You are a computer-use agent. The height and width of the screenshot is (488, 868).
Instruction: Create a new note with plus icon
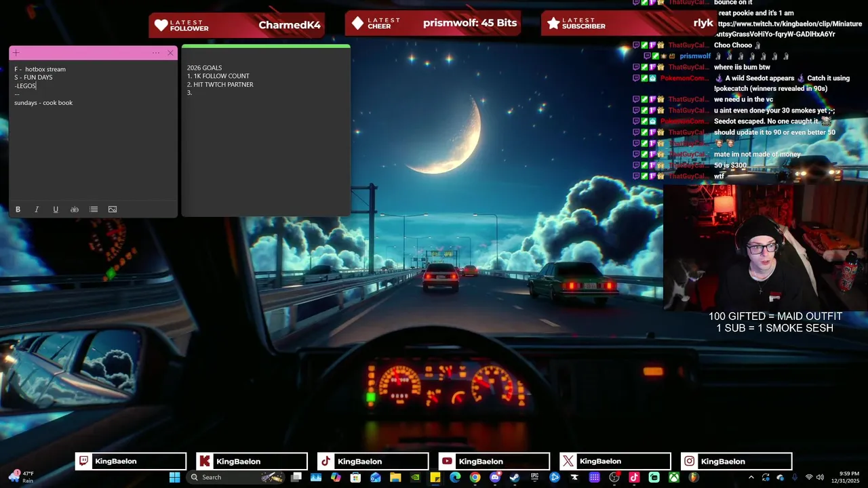[x=16, y=53]
